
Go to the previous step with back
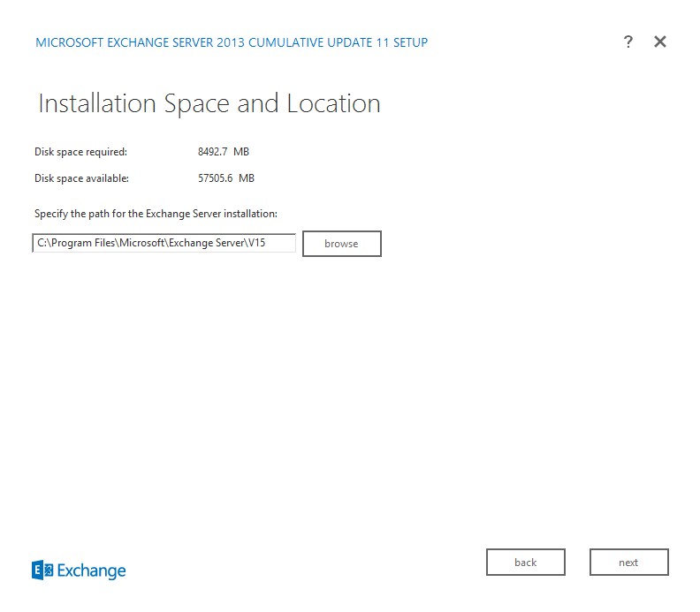pos(526,563)
